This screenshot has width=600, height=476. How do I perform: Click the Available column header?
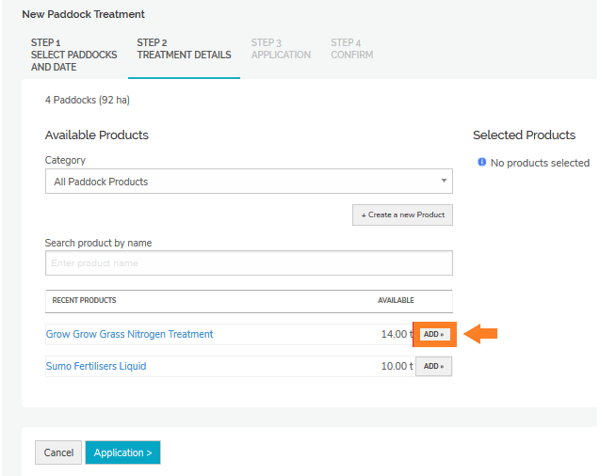[x=395, y=300]
